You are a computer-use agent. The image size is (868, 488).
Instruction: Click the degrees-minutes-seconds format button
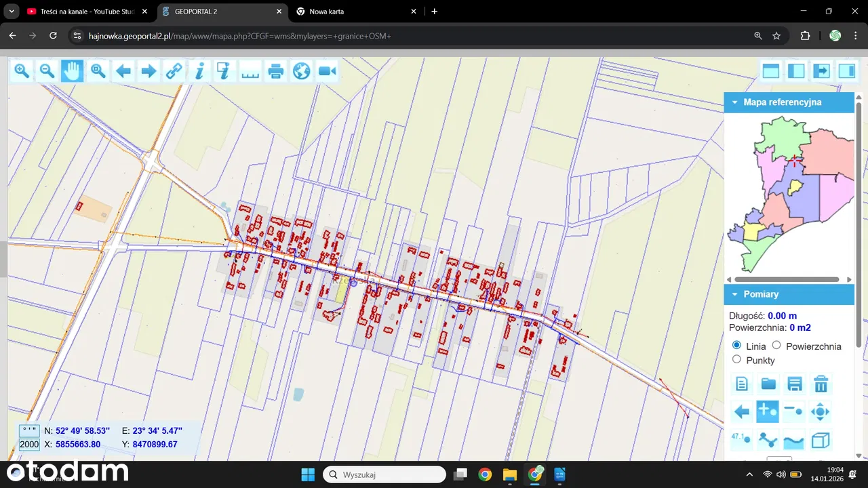coord(29,430)
